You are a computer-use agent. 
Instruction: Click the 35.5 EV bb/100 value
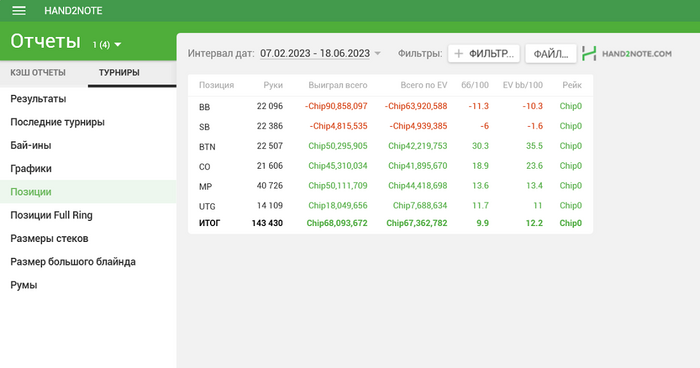(x=534, y=146)
